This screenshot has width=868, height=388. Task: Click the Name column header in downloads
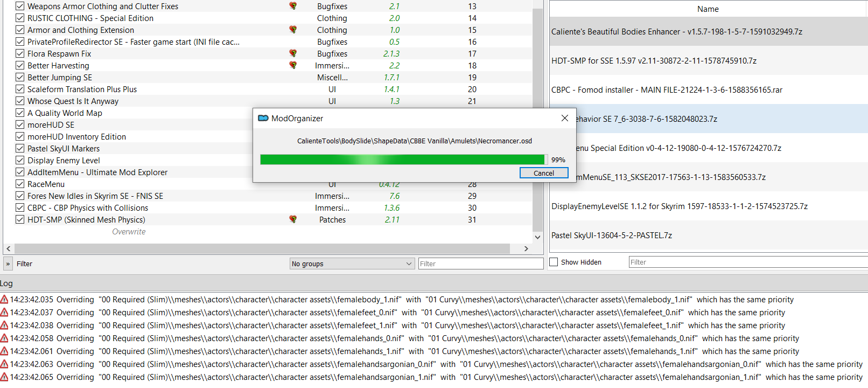pyautogui.click(x=708, y=9)
